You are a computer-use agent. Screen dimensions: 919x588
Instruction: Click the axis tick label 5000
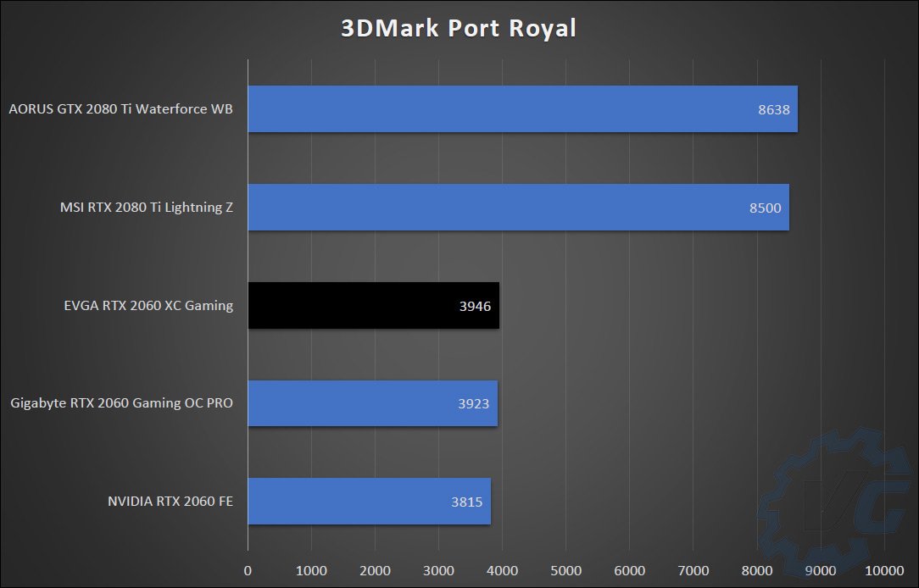(565, 570)
